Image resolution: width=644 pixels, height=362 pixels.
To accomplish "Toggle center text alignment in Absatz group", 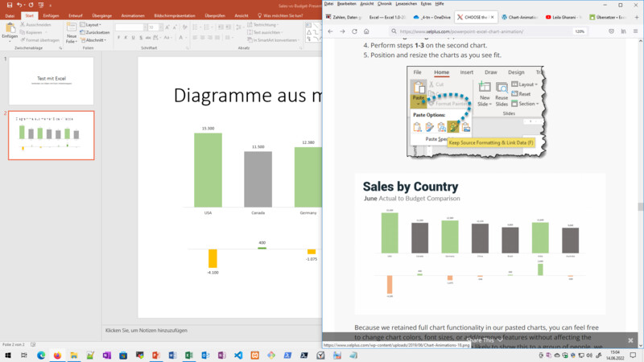I will point(203,38).
